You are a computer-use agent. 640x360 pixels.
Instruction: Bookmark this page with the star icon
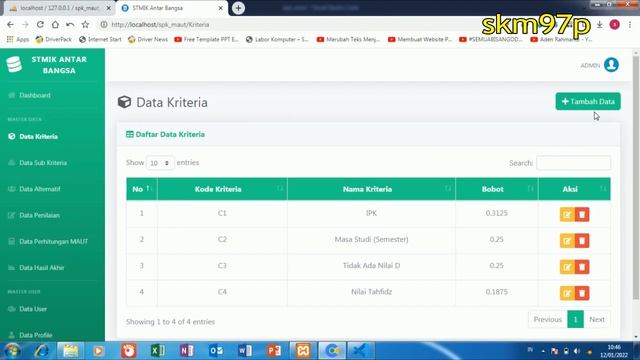[85, 24]
